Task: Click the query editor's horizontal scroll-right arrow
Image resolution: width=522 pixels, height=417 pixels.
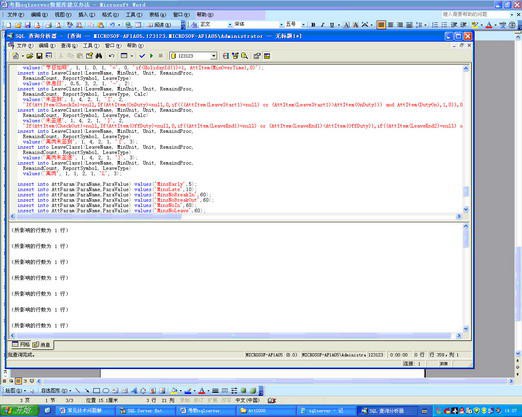Action: click(459, 216)
